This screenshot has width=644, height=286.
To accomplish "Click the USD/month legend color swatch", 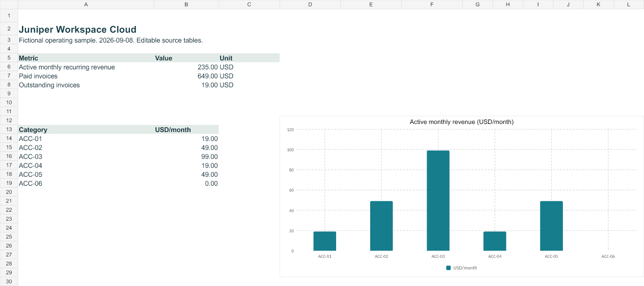I will coord(449,268).
